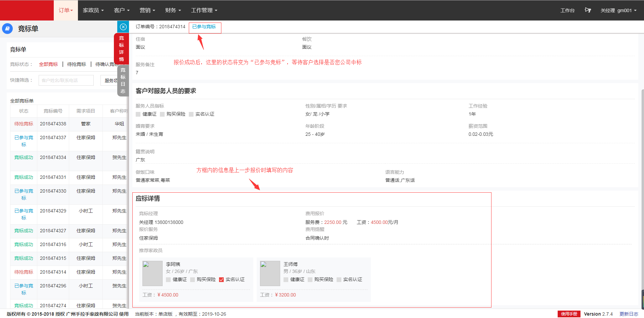644x318 pixels.
Task: Click the 竞标单 page icon
Action: [7, 29]
